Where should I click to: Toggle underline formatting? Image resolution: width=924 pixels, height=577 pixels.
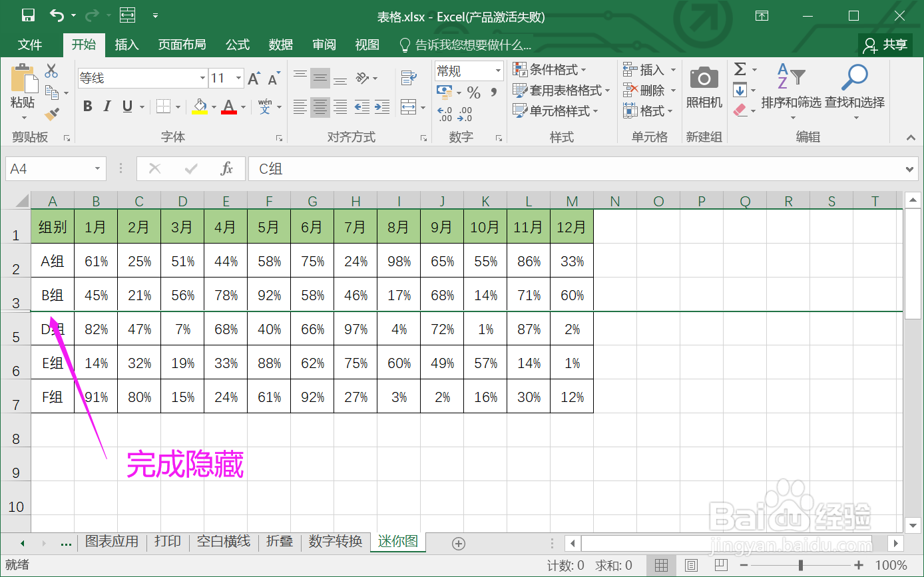126,105
